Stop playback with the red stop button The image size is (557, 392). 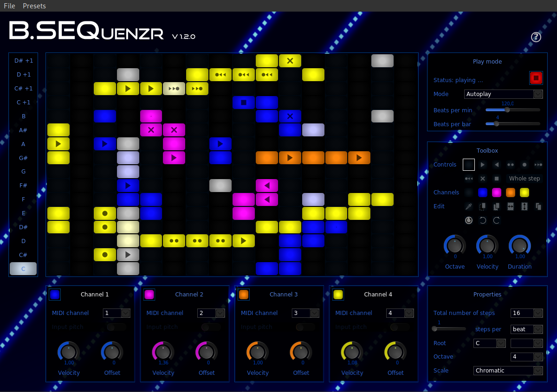536,78
